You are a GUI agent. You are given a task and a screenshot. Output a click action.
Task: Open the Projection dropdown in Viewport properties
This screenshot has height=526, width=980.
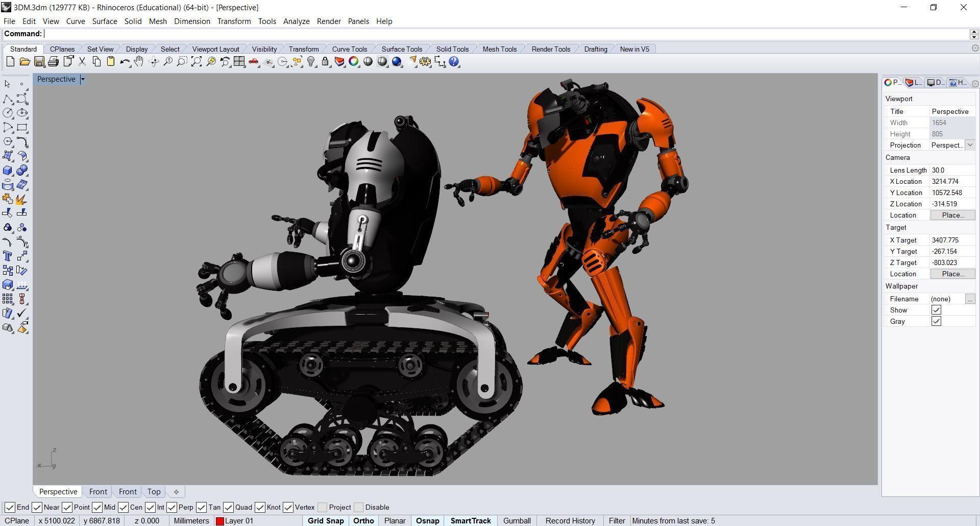coord(970,145)
